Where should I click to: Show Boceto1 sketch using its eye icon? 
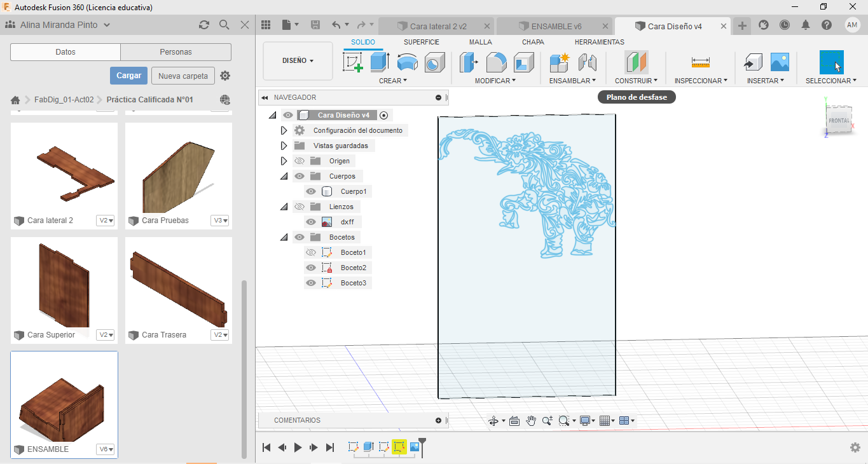click(311, 252)
